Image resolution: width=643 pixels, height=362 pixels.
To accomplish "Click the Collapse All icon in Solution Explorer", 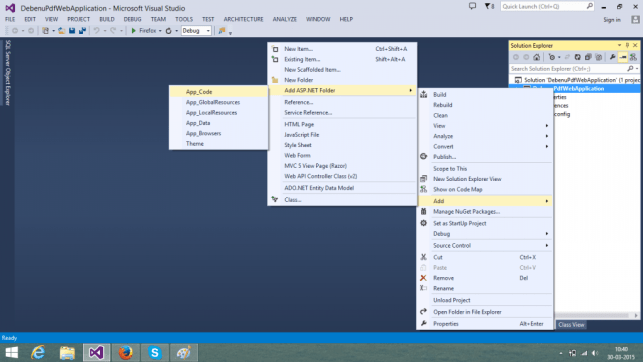I will [588, 57].
